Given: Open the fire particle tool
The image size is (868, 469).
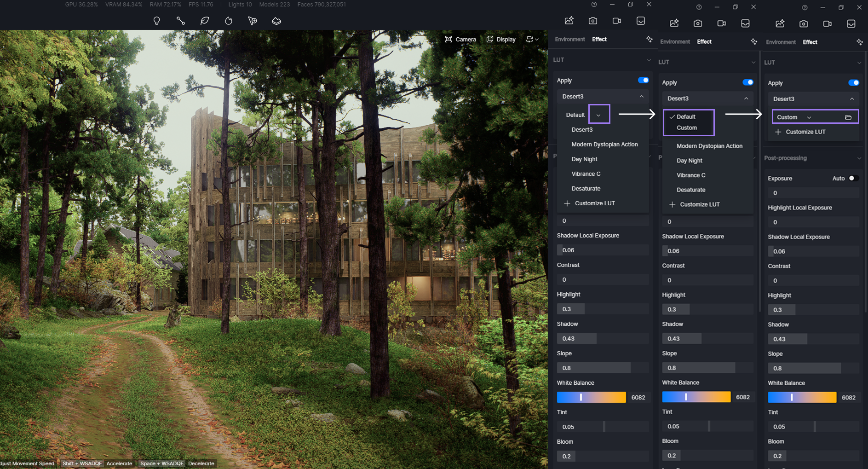Looking at the screenshot, I should point(229,21).
